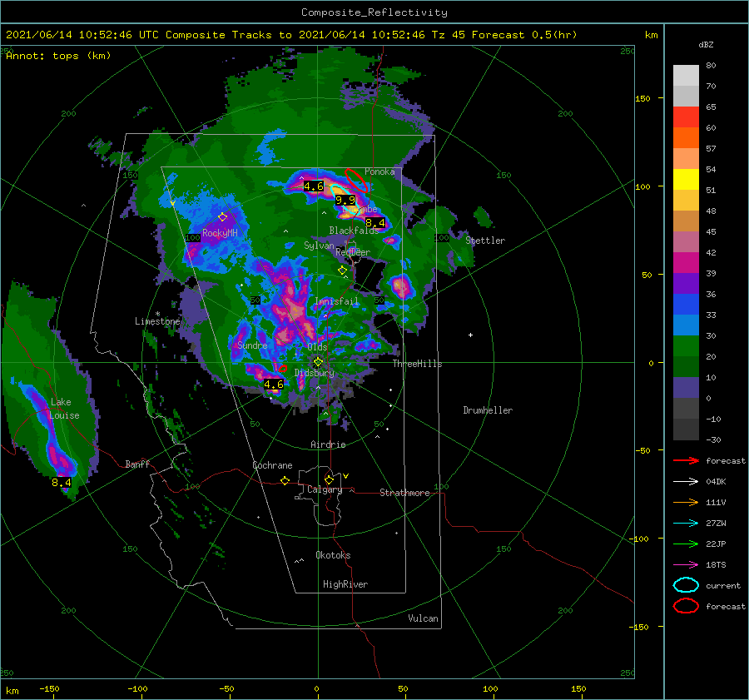
Task: Click the light blue swatch between 33 and 30 dBZ
Action: tap(686, 325)
